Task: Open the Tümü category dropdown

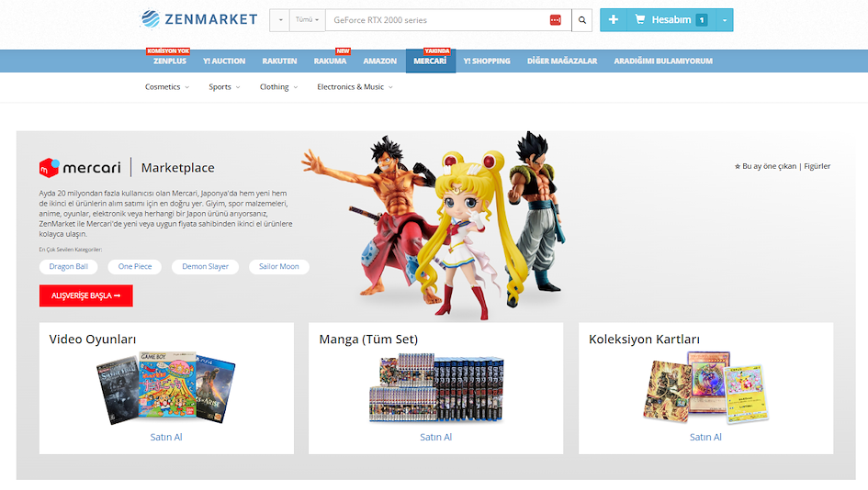Action: point(307,20)
